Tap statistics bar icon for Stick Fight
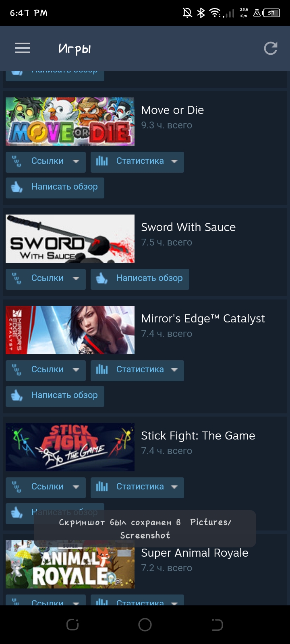 (102, 487)
